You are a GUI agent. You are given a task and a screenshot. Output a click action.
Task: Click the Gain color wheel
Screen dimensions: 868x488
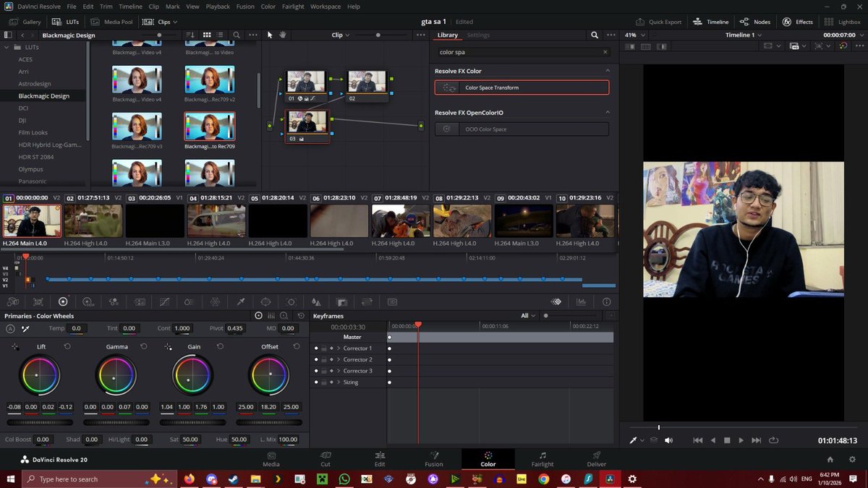click(192, 376)
